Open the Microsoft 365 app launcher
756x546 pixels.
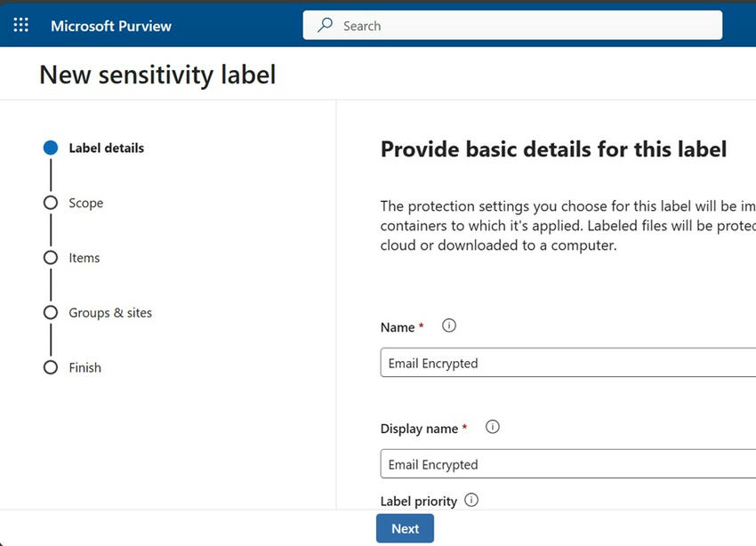coord(20,24)
